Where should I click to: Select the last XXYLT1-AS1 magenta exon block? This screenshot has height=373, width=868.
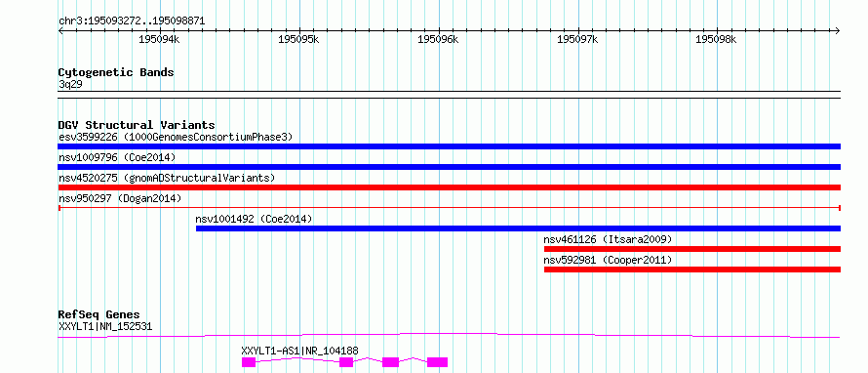point(437,362)
